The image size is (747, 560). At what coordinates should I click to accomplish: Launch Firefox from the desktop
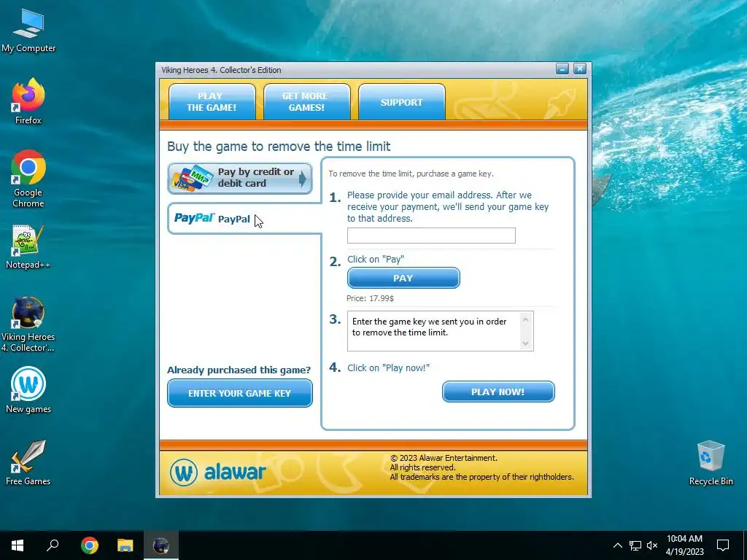(x=28, y=101)
